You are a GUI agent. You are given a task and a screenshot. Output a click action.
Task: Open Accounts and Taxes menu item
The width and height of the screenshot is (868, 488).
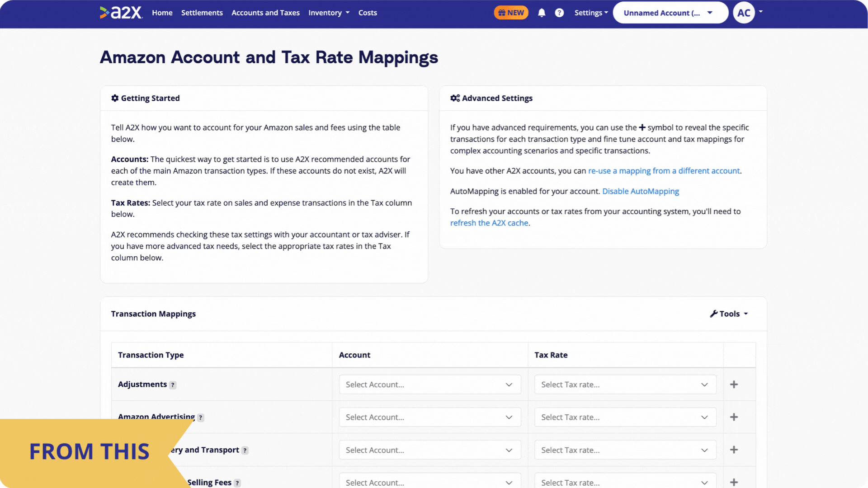tap(265, 13)
